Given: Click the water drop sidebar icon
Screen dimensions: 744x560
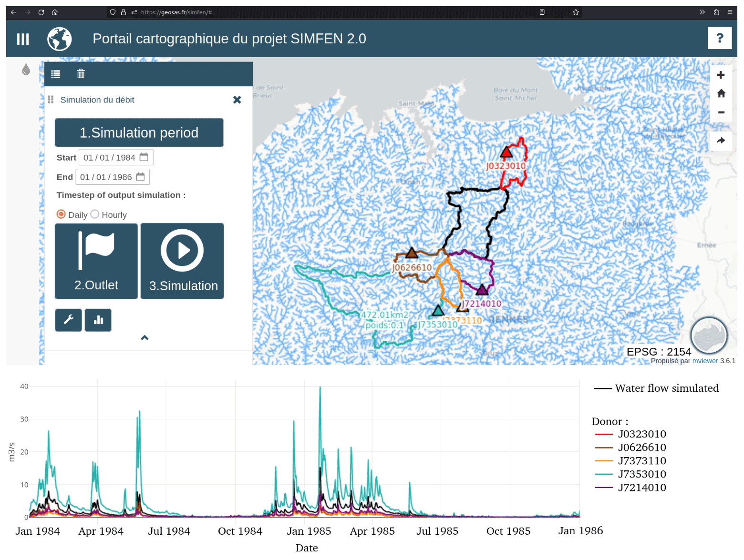Looking at the screenshot, I should (x=26, y=70).
